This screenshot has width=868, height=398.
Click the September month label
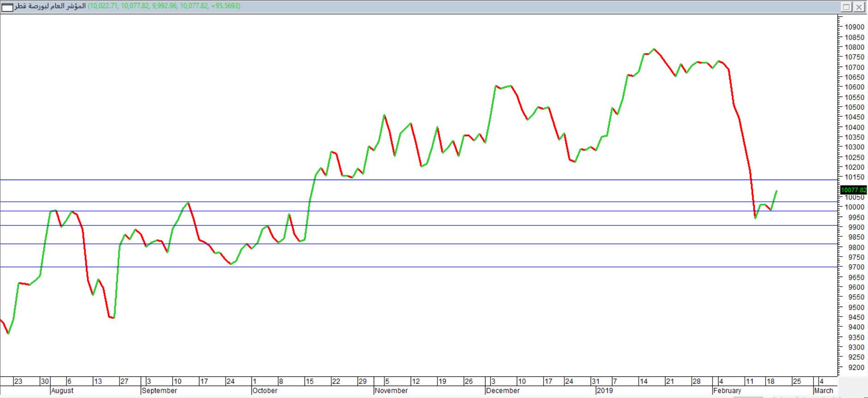click(x=160, y=391)
